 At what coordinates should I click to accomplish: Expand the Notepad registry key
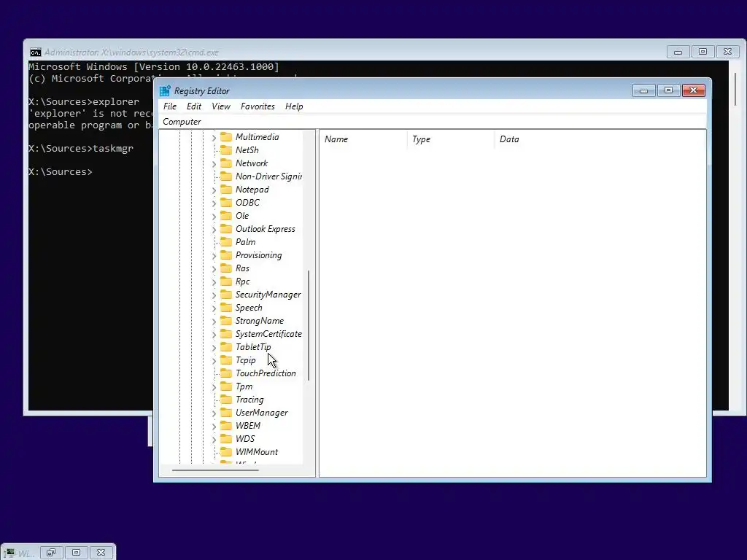point(214,190)
